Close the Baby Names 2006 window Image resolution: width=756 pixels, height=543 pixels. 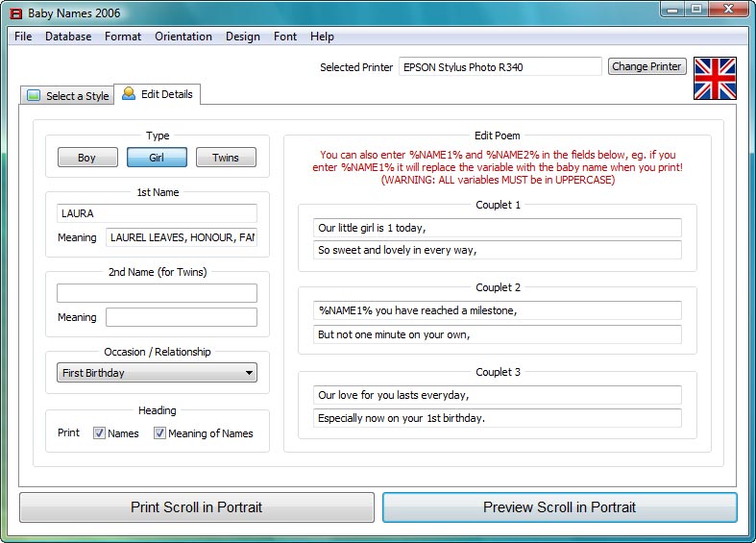coord(728,10)
